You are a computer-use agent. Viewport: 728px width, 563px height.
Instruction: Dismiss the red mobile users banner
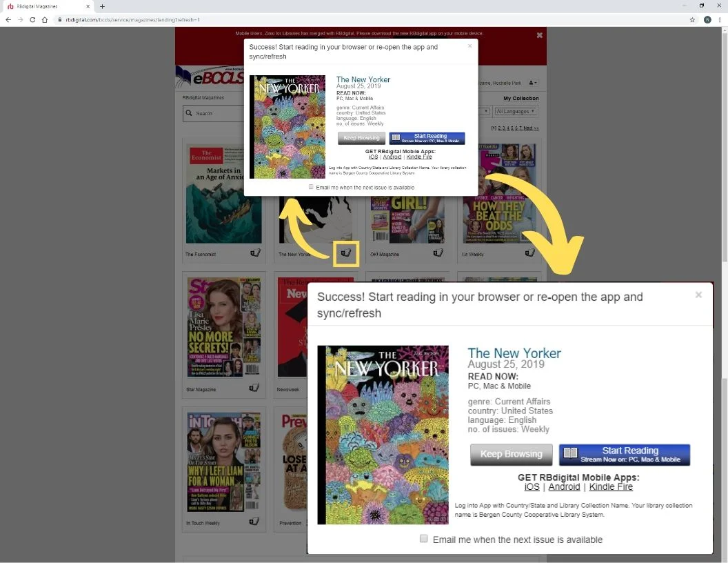pyautogui.click(x=540, y=35)
